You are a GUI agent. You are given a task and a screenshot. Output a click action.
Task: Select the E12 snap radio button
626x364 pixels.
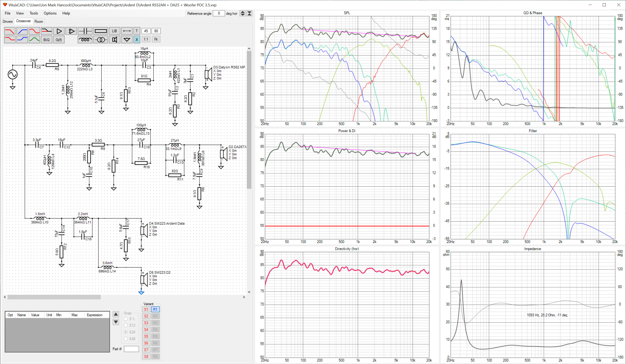(x=126, y=325)
